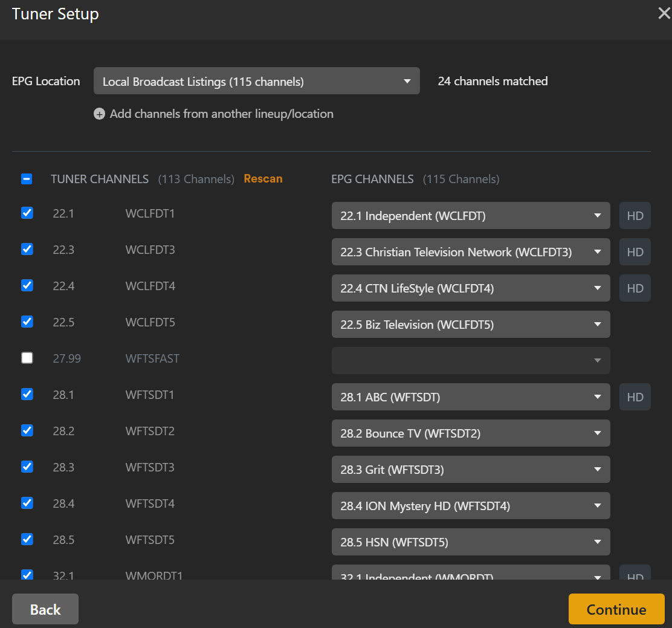Screen dimensions: 672x628
Task: Toggle HD badge for 22.1 Independent
Action: [x=635, y=216]
